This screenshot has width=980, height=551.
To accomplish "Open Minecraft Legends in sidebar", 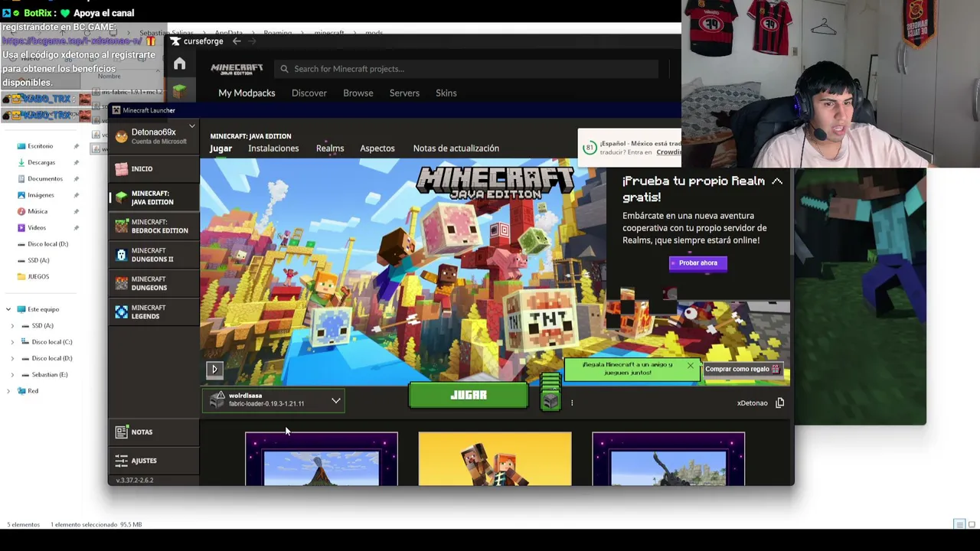I will point(153,312).
